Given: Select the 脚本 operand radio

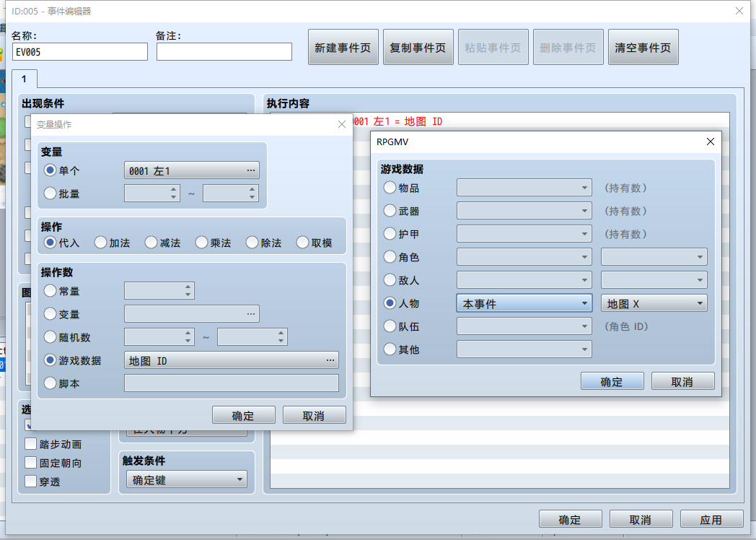Looking at the screenshot, I should [50, 383].
